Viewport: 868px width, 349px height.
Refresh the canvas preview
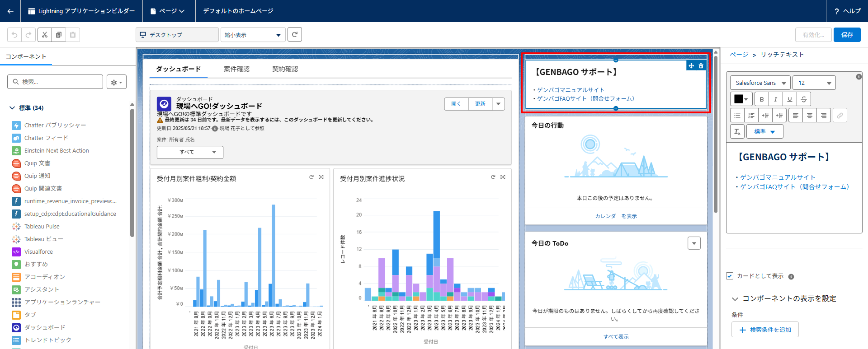coord(295,35)
